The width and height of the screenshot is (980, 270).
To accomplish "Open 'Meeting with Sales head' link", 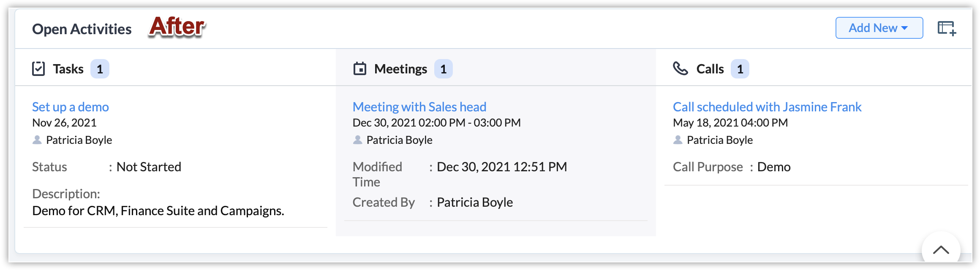I will tap(419, 107).
